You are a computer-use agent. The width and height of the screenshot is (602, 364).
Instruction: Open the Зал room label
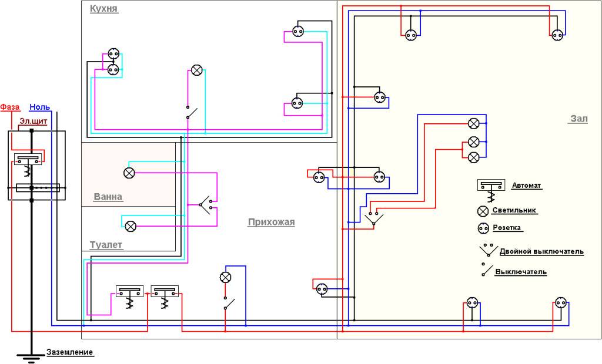click(578, 119)
